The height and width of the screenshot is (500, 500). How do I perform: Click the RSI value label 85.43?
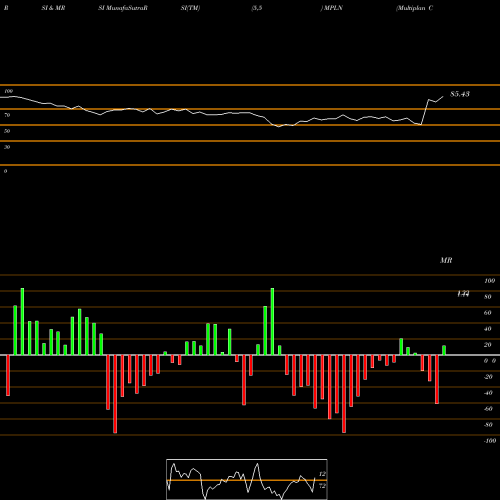click(460, 94)
